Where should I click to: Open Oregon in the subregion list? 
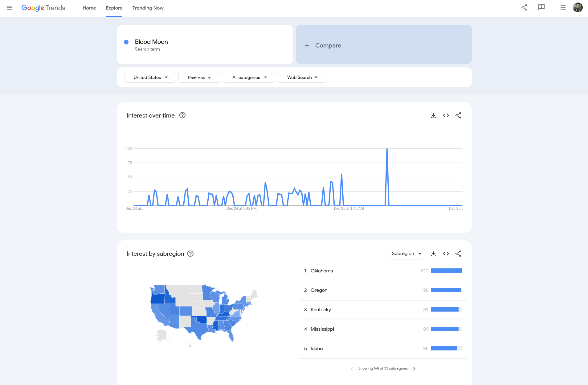tap(383, 290)
